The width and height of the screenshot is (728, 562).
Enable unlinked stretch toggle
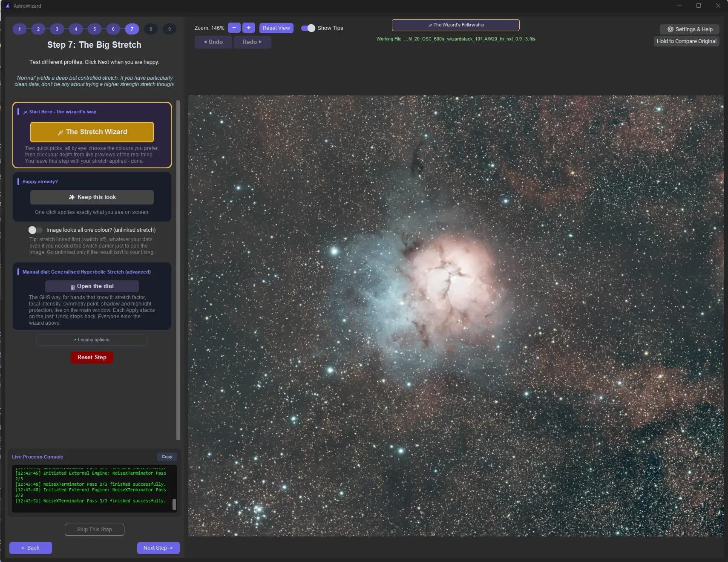[35, 230]
